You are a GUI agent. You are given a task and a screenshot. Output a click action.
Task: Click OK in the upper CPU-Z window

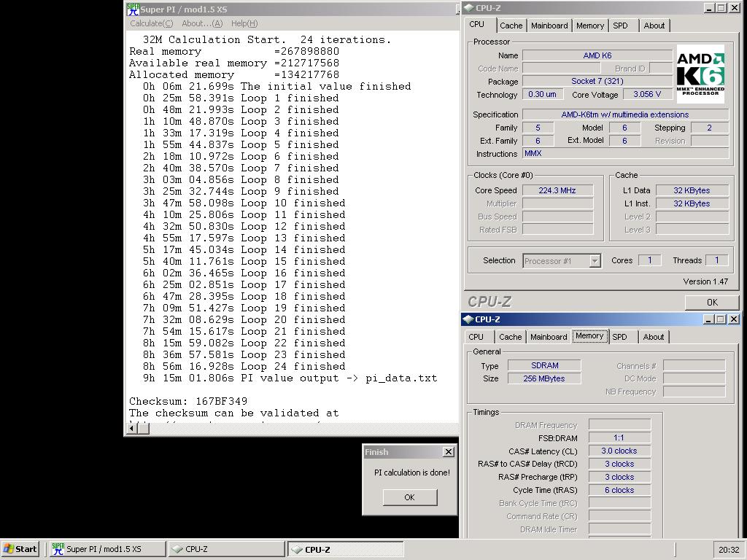[712, 303]
